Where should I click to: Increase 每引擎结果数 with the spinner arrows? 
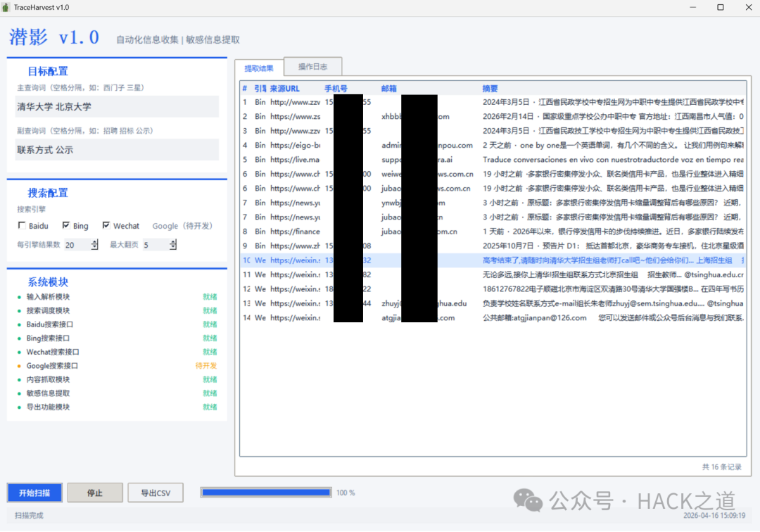tap(94, 242)
